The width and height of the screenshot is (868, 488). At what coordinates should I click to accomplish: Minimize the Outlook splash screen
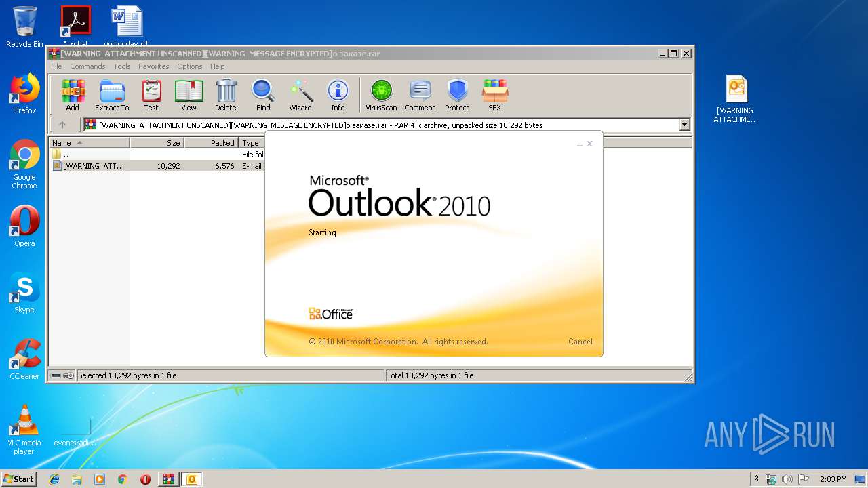pos(580,144)
